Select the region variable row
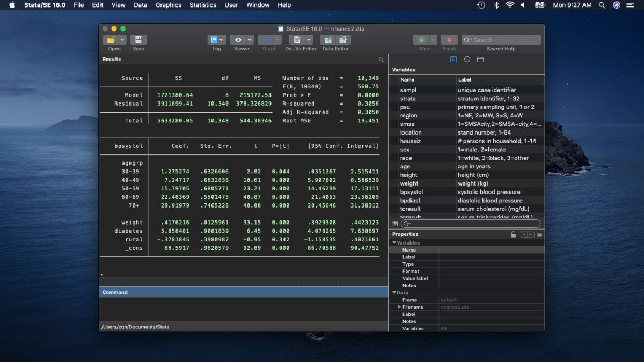644x362 pixels. pyautogui.click(x=466, y=115)
